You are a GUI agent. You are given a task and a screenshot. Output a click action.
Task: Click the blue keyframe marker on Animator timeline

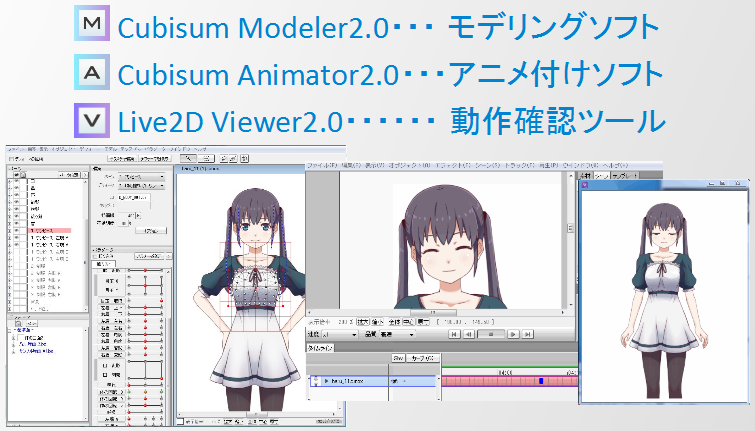(x=541, y=380)
